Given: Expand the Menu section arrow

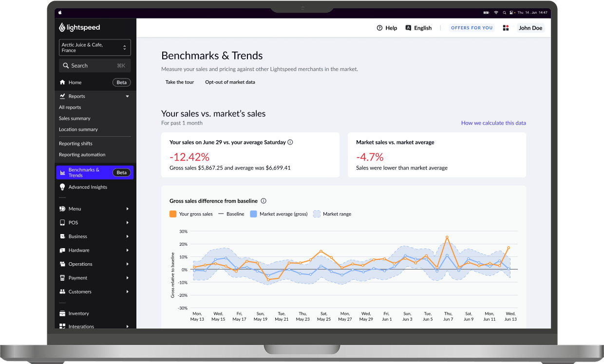Looking at the screenshot, I should pos(128,209).
